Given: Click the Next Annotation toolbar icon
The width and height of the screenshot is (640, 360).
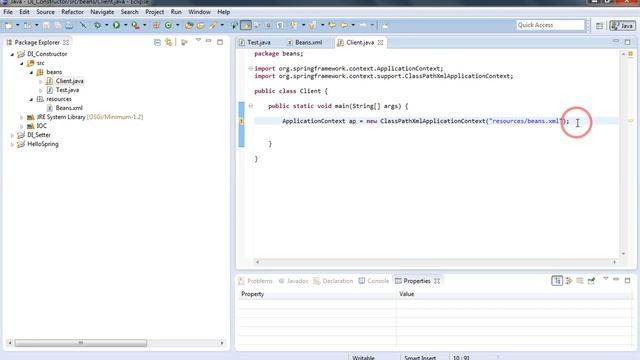Looking at the screenshot, I should coord(293,25).
